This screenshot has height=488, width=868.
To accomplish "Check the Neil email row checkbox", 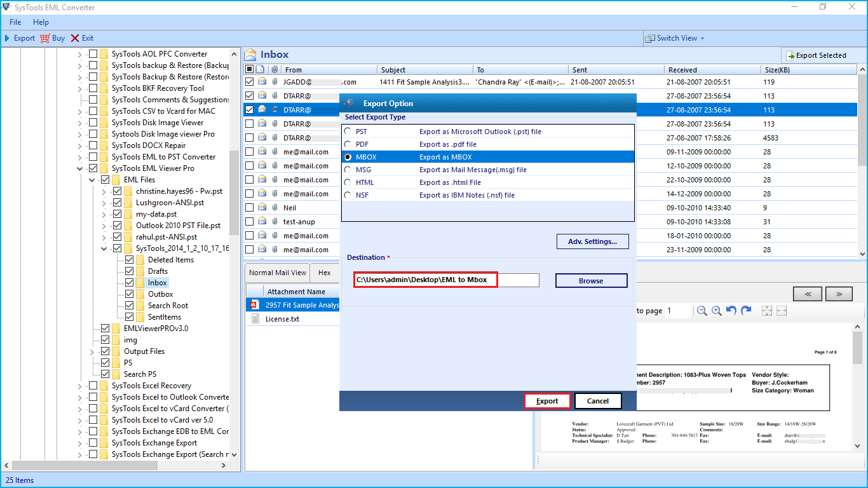I will click(x=250, y=207).
